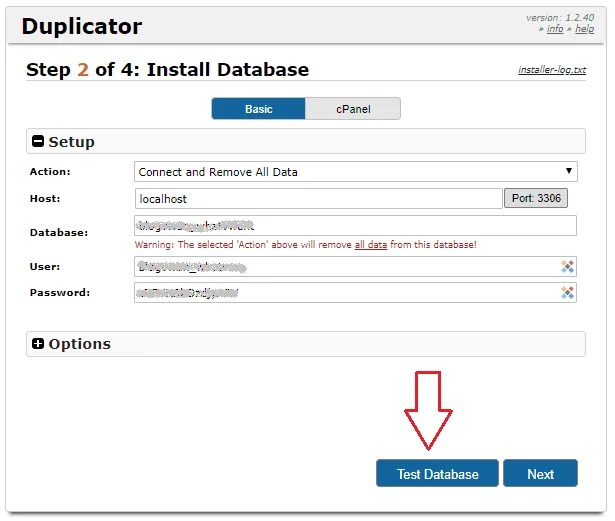Click the autofill icon in User field
The image size is (615, 521).
coord(567,267)
